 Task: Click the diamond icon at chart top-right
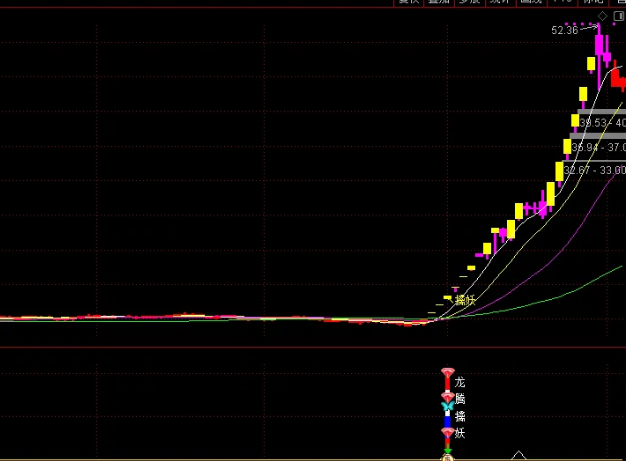coord(603,17)
